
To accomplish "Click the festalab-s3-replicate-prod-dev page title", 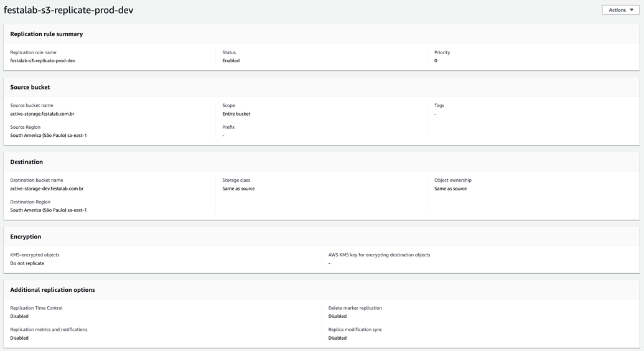I will pyautogui.click(x=68, y=10).
